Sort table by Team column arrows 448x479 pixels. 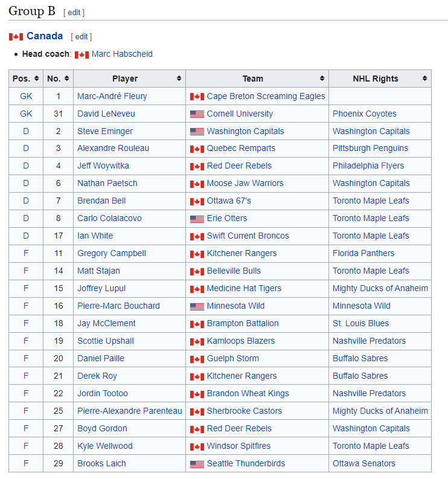[x=322, y=79]
